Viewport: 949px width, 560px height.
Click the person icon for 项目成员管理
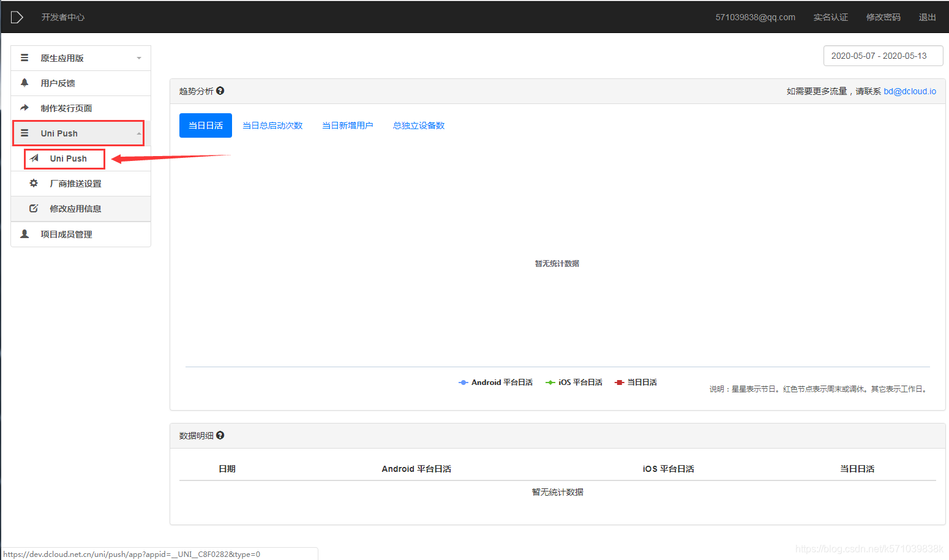[x=24, y=233]
